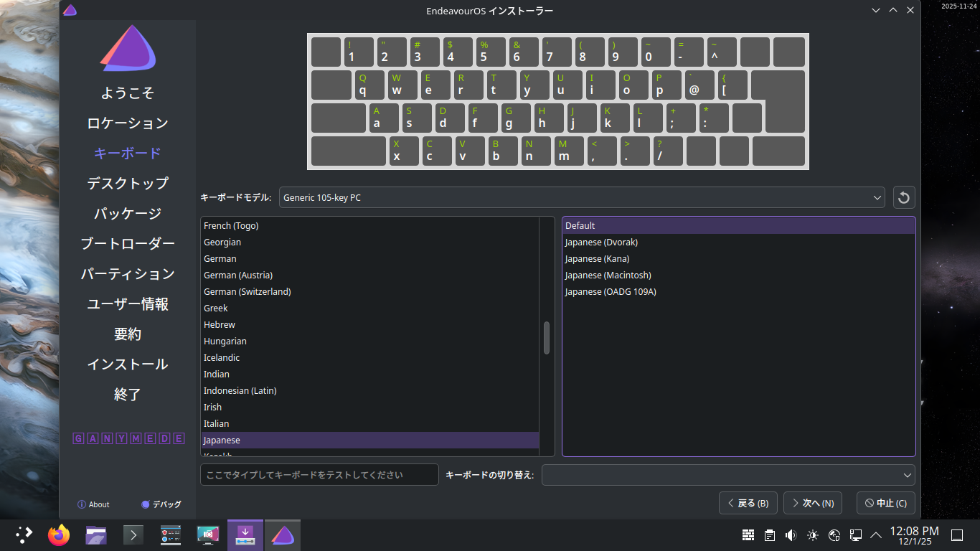
Task: Select Greek layout
Action: tap(369, 308)
